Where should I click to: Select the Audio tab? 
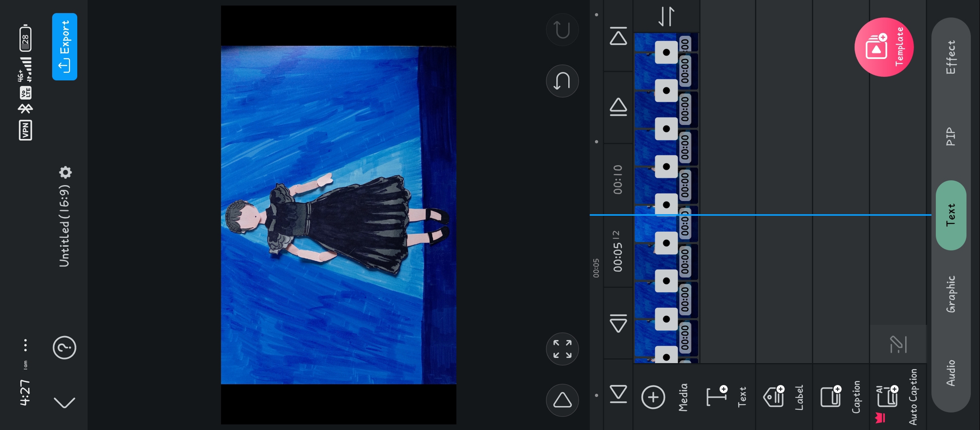[951, 373]
